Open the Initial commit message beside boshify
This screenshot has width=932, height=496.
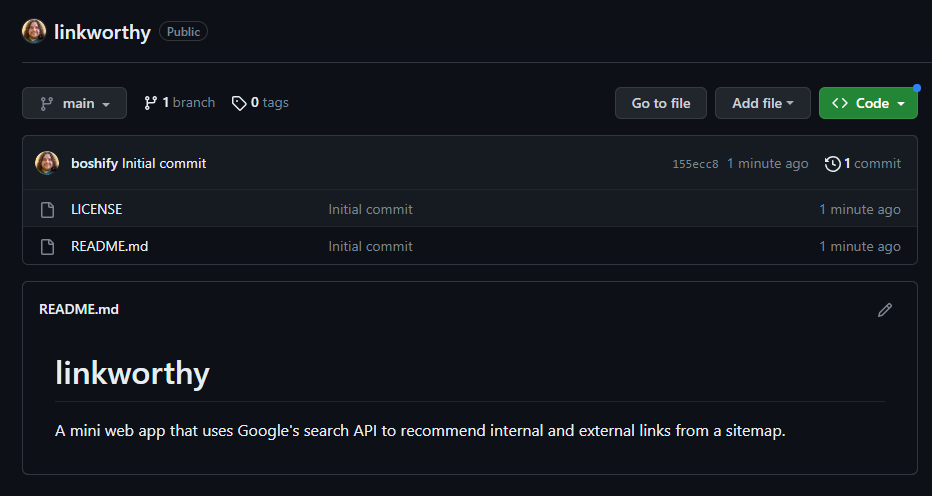(164, 163)
